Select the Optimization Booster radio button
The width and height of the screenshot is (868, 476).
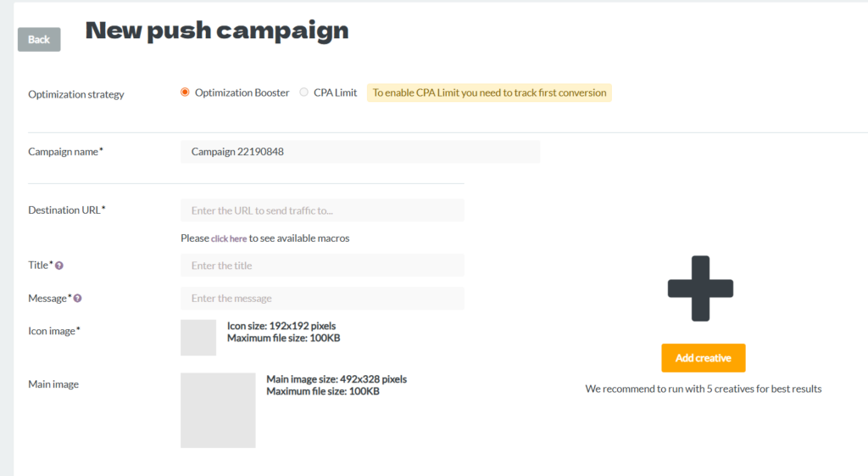click(185, 92)
